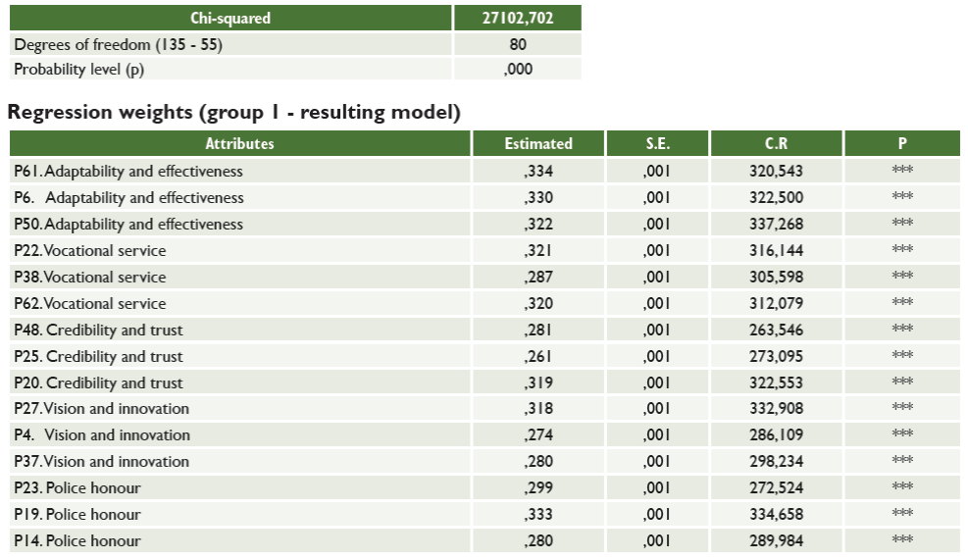Click the estimated value ,261

538,356
